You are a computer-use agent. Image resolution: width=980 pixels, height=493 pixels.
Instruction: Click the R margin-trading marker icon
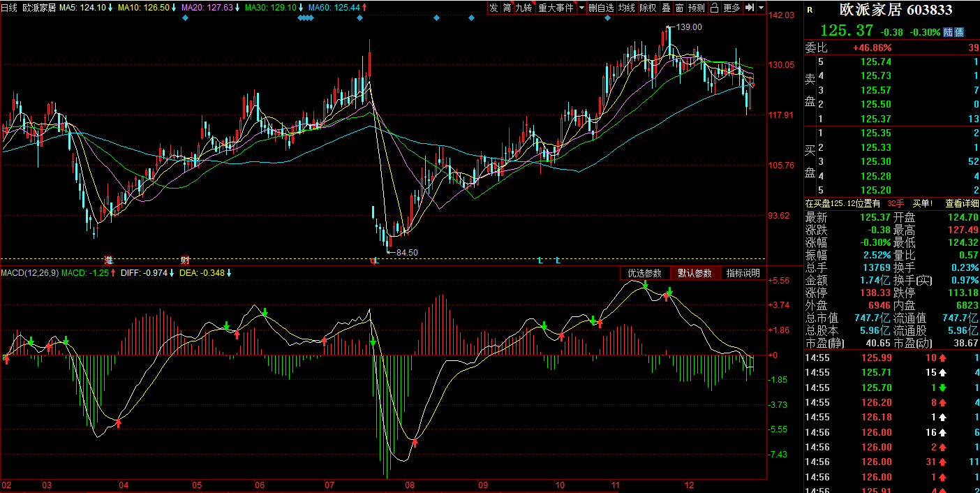tap(810, 10)
